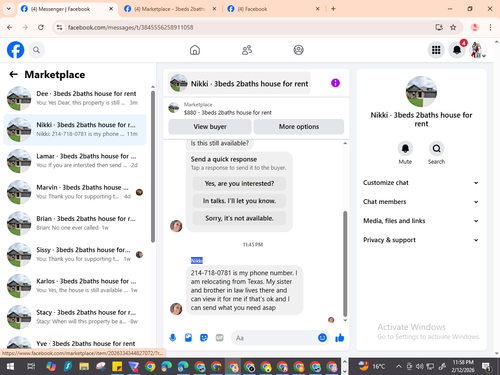Click the Search icon in chat details
This screenshot has width=500, height=375.
[x=436, y=148]
